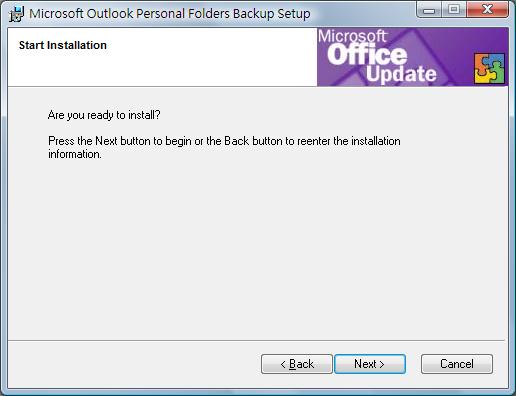The width and height of the screenshot is (516, 396).
Task: Click the word "information." in the instructions
Action: point(75,154)
